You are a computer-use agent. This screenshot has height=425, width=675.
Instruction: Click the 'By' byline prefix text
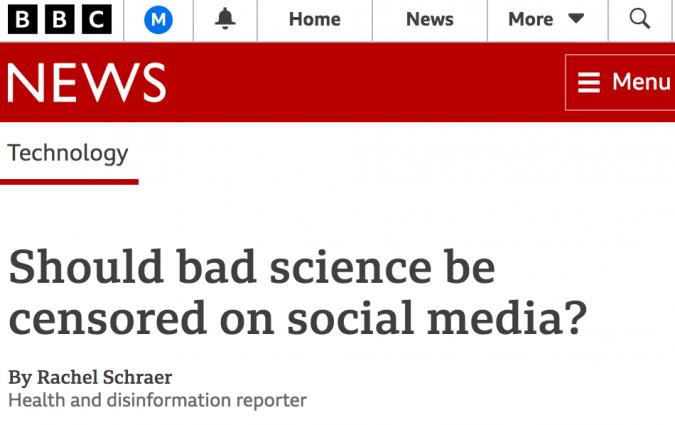coord(20,377)
